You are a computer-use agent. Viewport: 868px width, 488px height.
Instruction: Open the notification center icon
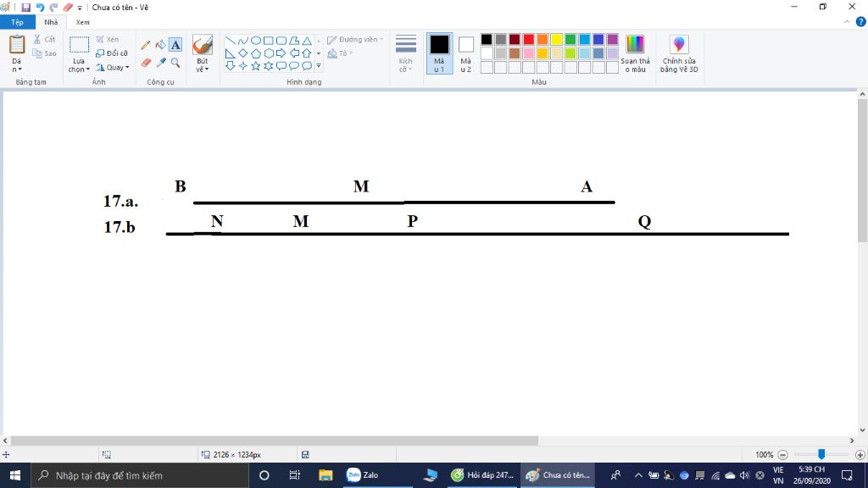pyautogui.click(x=847, y=475)
